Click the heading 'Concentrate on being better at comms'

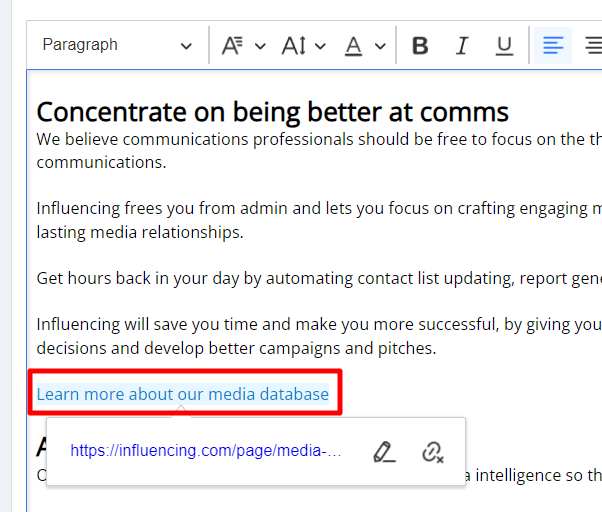click(273, 112)
